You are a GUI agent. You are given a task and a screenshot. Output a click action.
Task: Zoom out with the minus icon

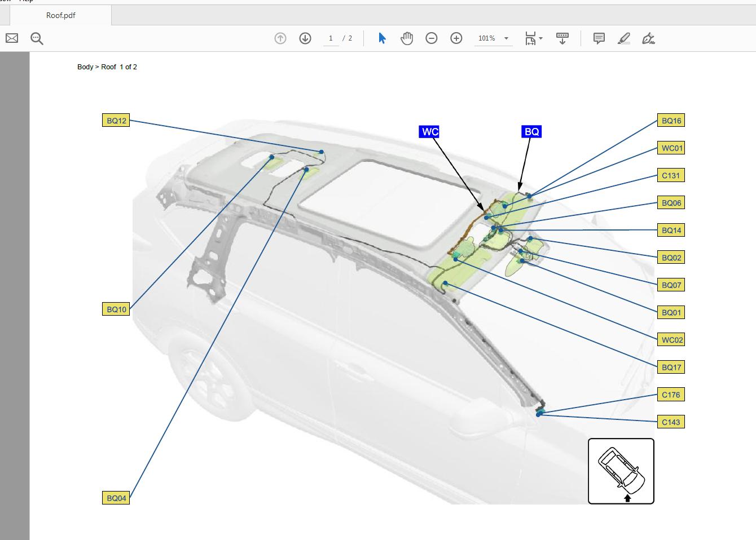coord(432,38)
